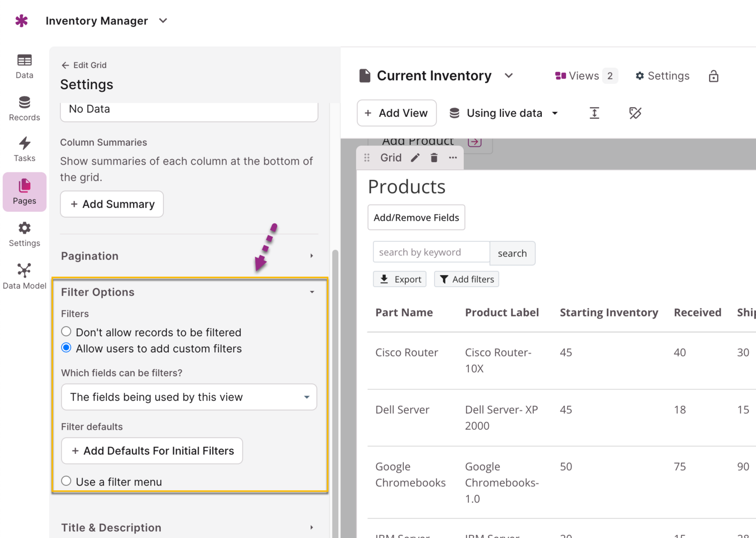Viewport: 756px width, 538px height.
Task: Open the "Using live data" dropdown
Action: coord(504,113)
